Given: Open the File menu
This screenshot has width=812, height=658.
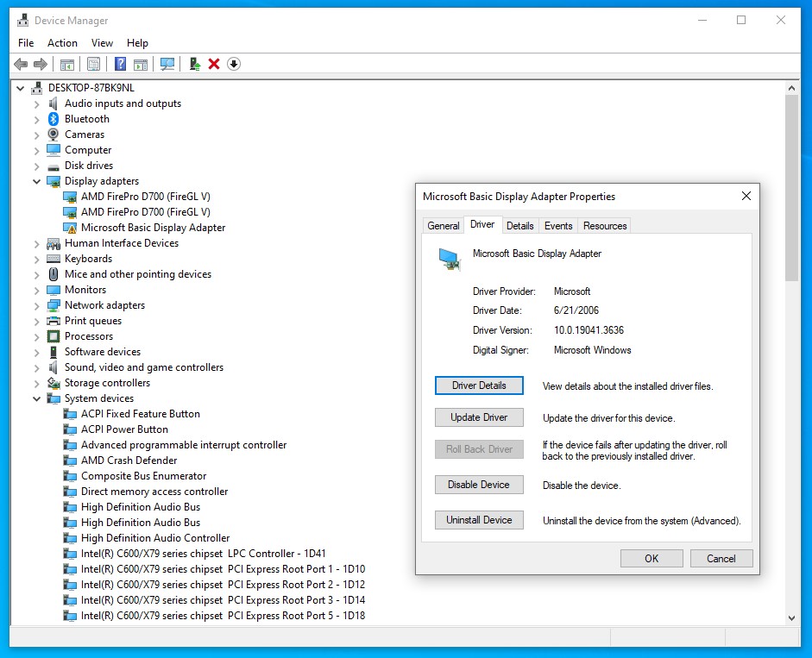Looking at the screenshot, I should tap(26, 43).
